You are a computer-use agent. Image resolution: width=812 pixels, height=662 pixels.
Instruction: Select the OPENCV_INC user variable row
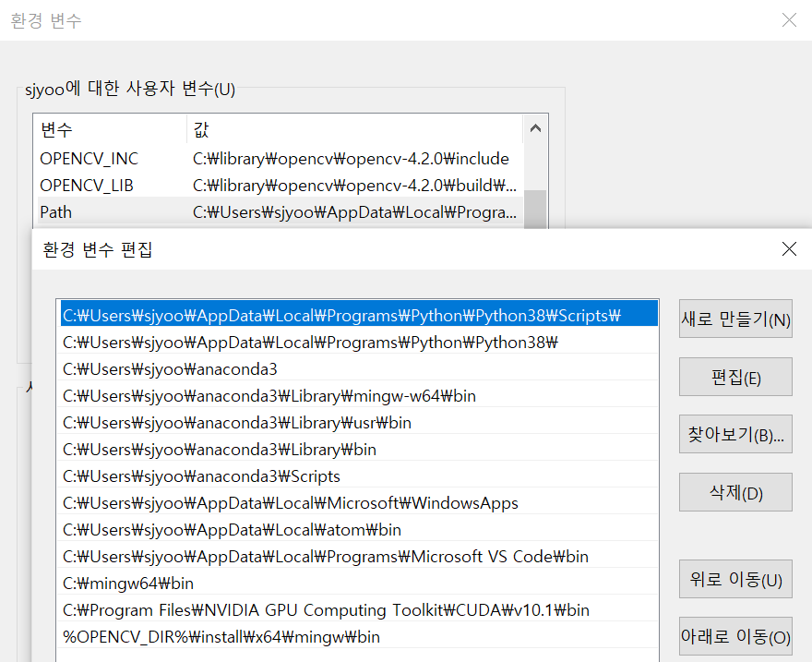point(281,158)
